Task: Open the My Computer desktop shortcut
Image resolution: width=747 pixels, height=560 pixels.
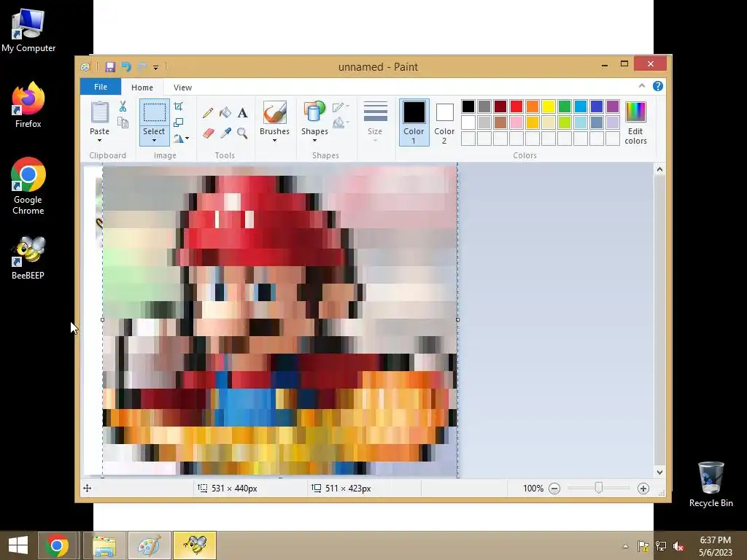Action: pos(28,29)
